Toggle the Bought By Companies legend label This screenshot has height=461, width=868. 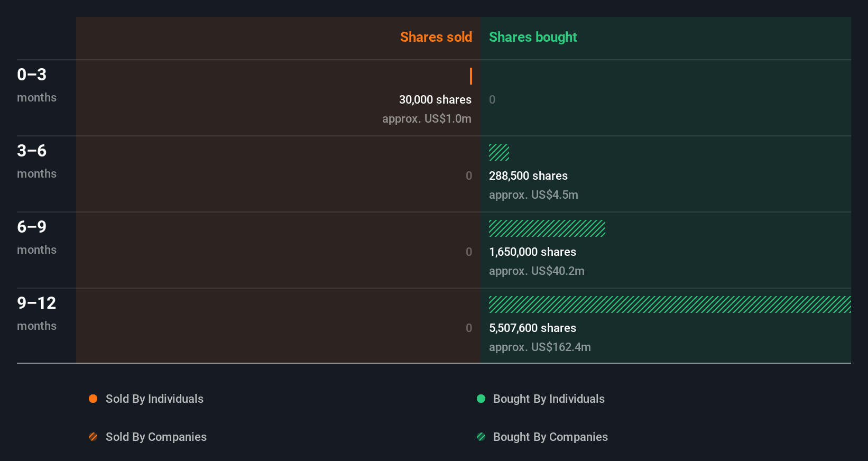point(550,437)
